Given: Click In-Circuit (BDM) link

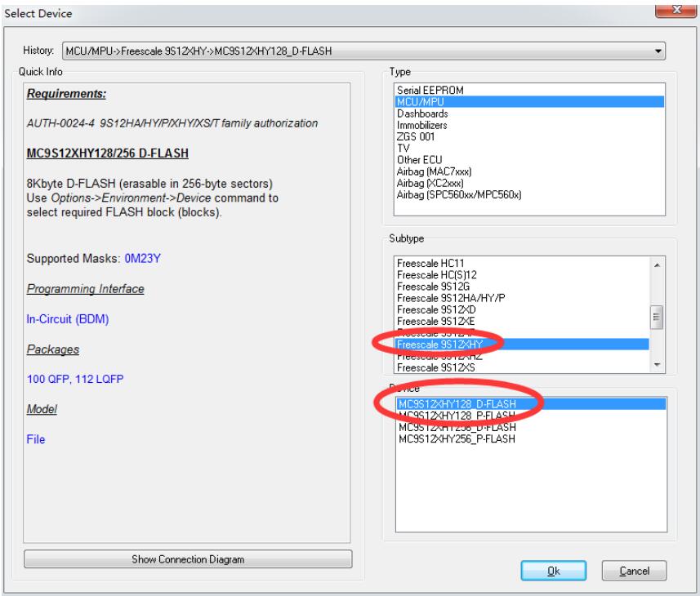Looking at the screenshot, I should [x=68, y=319].
